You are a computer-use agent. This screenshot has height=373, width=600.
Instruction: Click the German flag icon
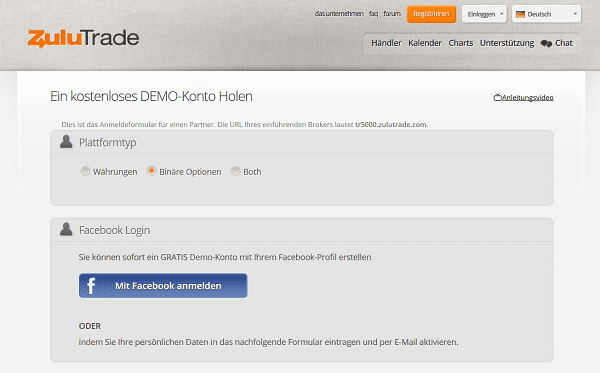coord(520,14)
